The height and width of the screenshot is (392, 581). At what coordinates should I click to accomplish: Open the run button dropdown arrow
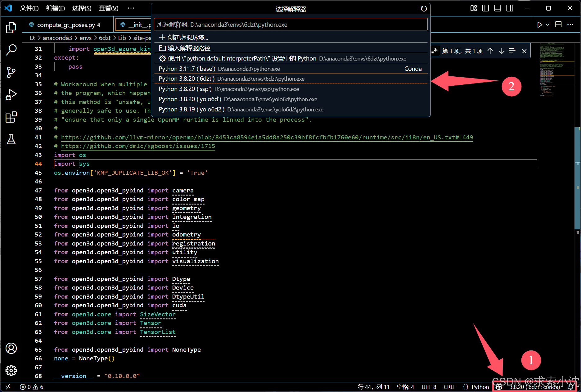[547, 24]
